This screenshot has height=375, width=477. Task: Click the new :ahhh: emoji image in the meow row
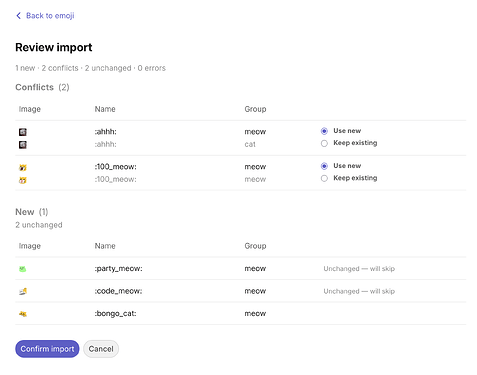point(23,132)
